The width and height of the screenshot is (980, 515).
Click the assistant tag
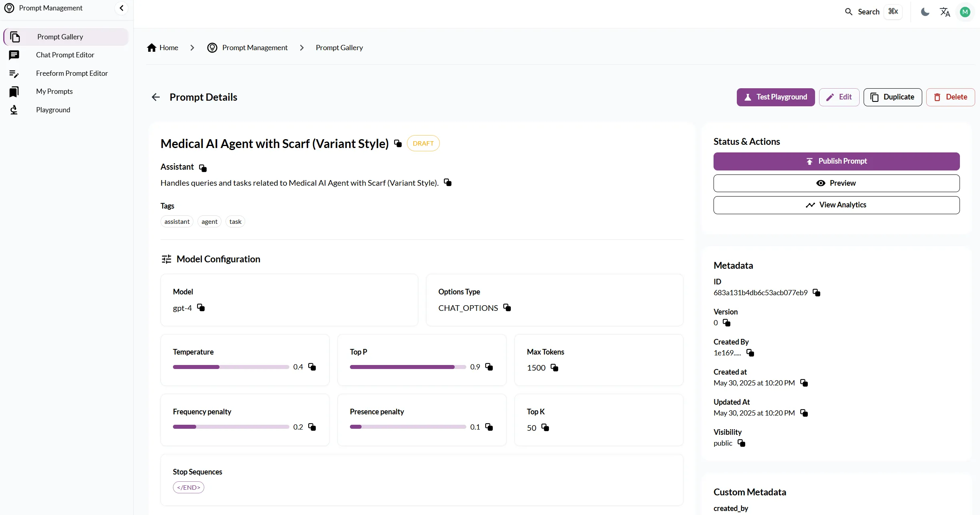coord(177,222)
